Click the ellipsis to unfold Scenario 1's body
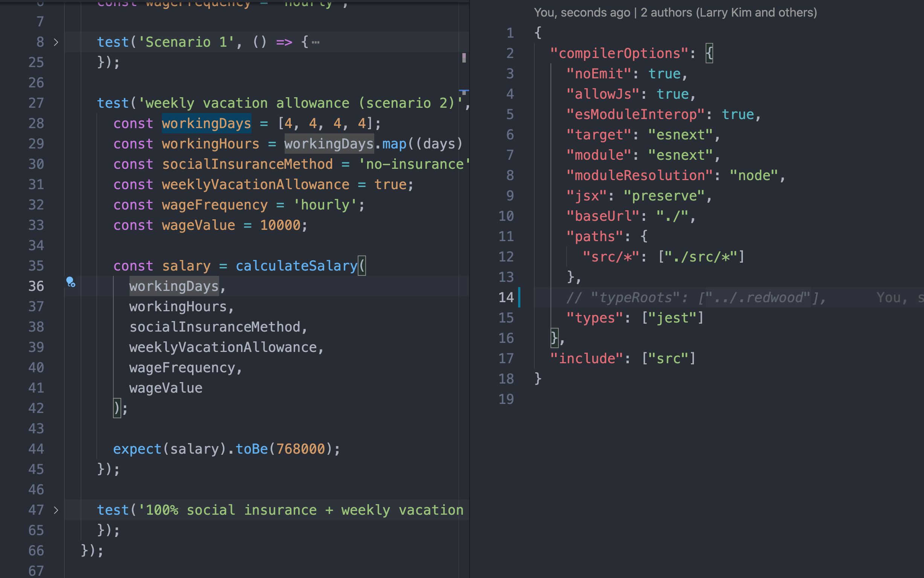The width and height of the screenshot is (924, 578). [316, 42]
